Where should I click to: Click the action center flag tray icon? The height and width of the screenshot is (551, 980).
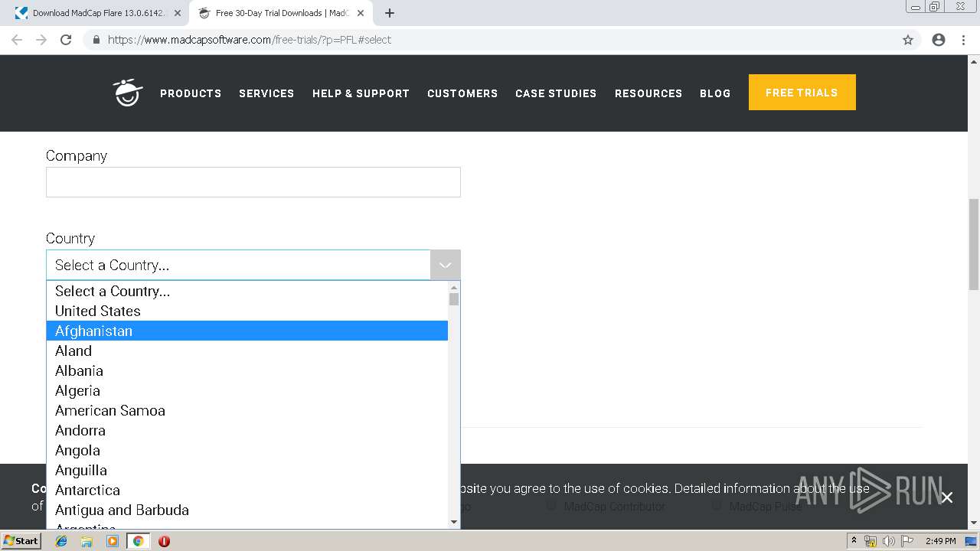coord(906,541)
